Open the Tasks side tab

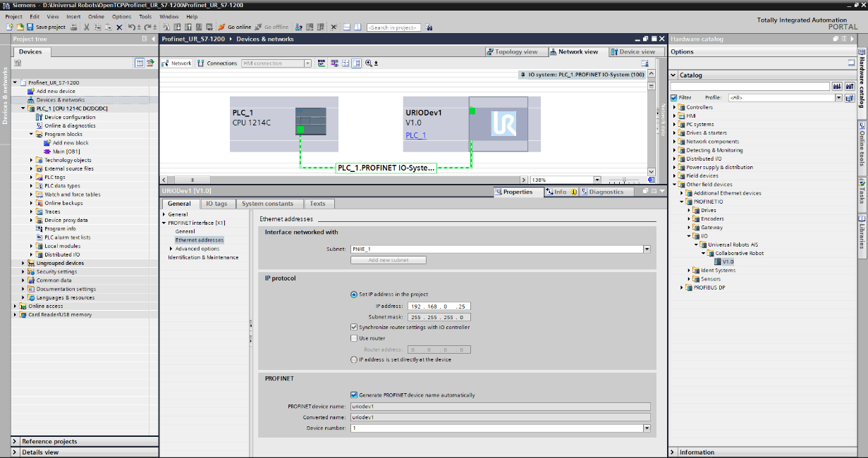pos(862,194)
